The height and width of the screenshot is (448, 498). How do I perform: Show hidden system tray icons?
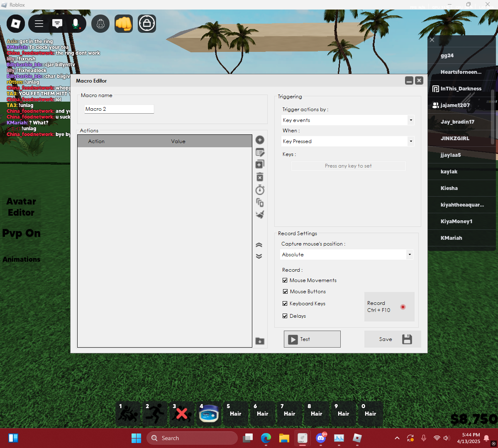[x=397, y=438]
